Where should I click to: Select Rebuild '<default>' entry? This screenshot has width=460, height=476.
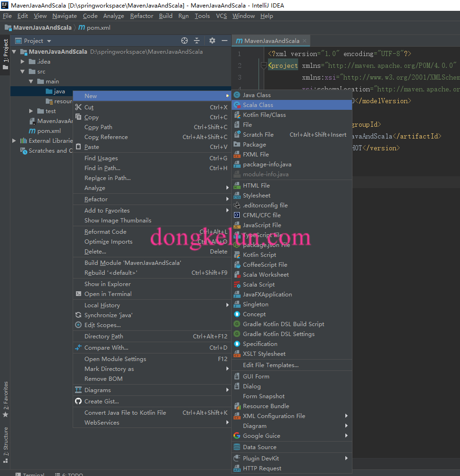[x=152, y=273]
